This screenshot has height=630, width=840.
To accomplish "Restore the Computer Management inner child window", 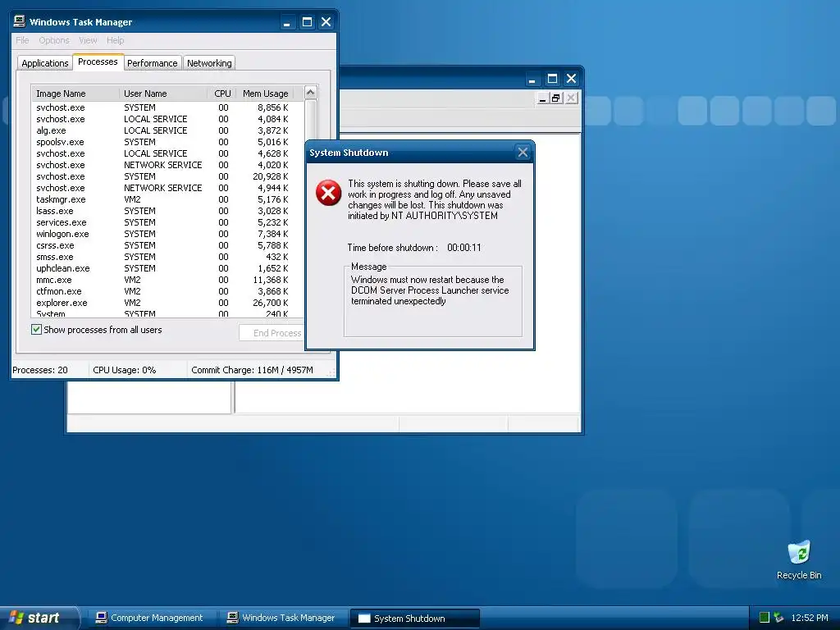I will click(x=556, y=98).
